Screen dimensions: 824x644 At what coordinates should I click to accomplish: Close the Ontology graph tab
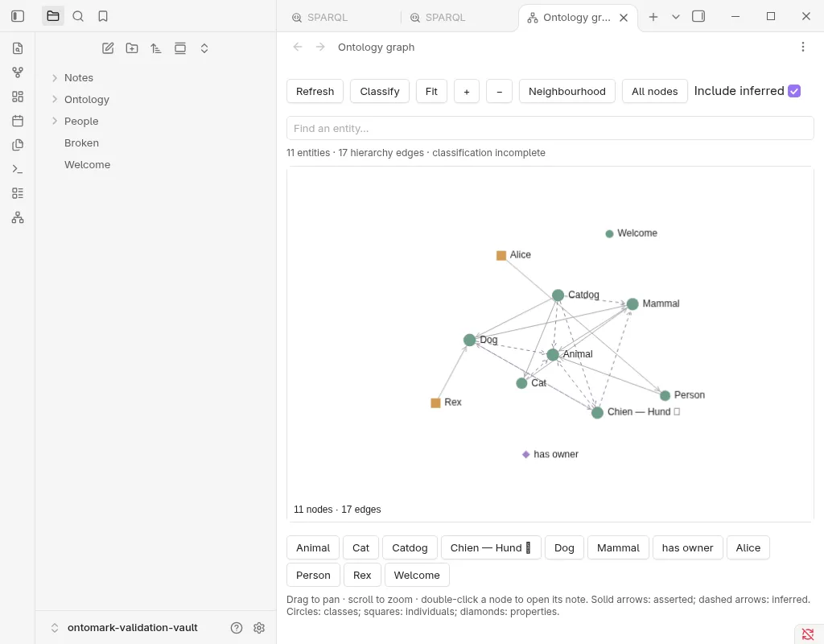624,18
